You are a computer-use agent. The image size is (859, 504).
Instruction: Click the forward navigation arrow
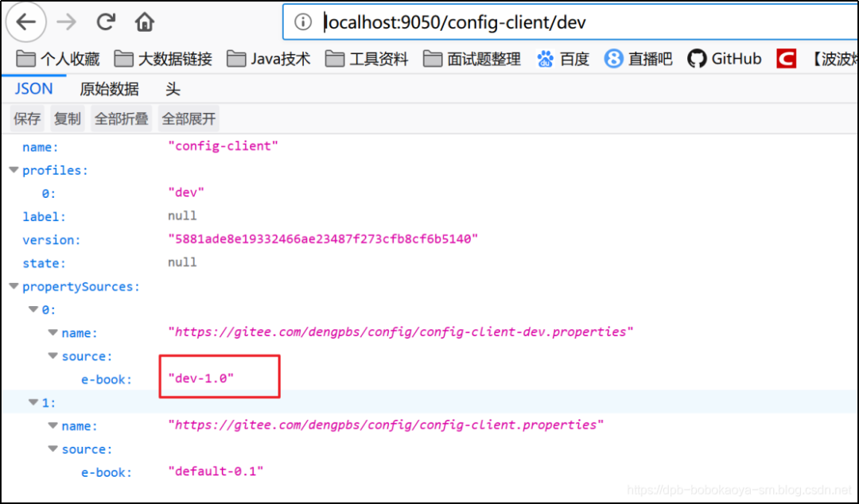[x=66, y=22]
